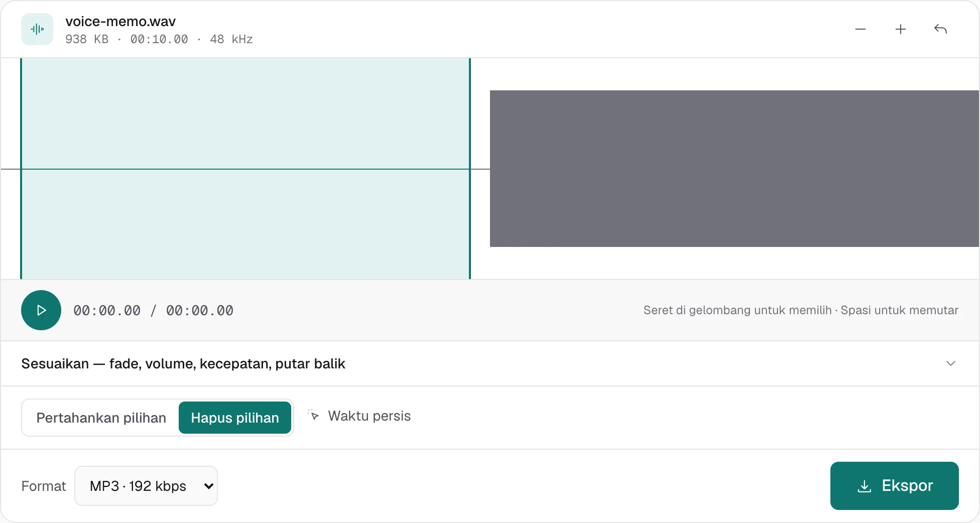The height and width of the screenshot is (523, 980).
Task: Click the download icon in Ekspor
Action: click(x=865, y=486)
